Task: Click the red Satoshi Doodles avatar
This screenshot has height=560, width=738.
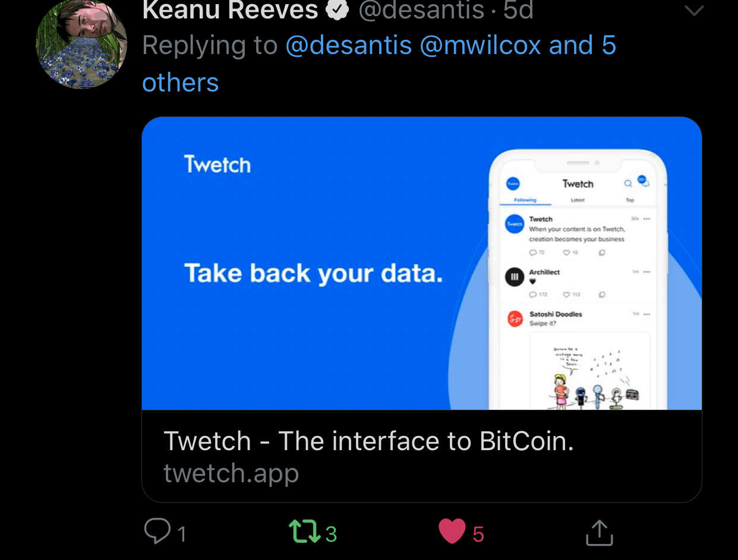Action: click(x=514, y=318)
